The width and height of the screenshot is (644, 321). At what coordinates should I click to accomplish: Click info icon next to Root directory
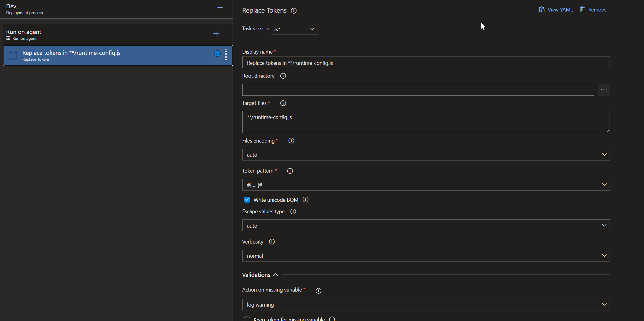point(283,76)
